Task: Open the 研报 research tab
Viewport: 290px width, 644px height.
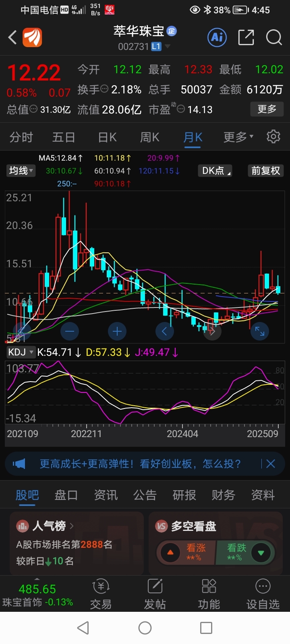Action: coord(184,495)
